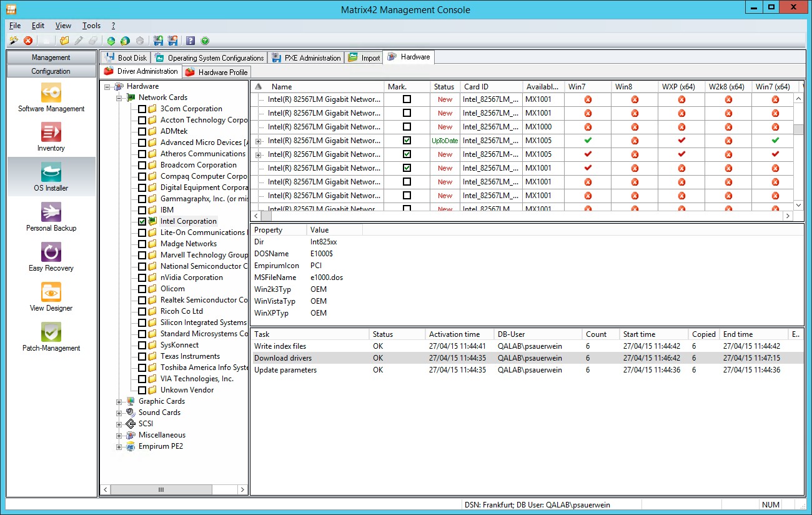Image resolution: width=812 pixels, height=515 pixels.
Task: Toggle the Mark checkbox on UpToDate row
Action: 407,141
